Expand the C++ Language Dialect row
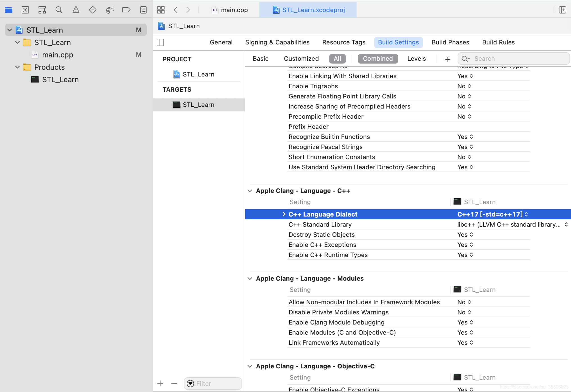Viewport: 571px width, 392px height. [x=284, y=214]
